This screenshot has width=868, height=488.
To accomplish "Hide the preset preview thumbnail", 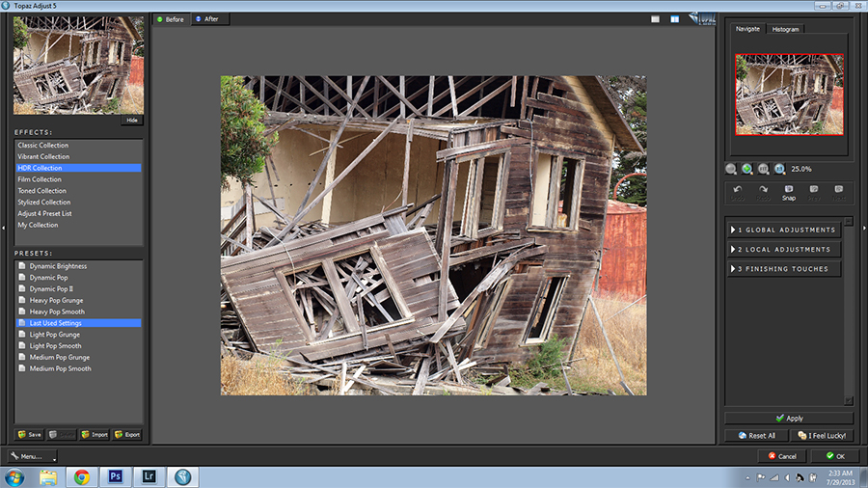I will (x=132, y=121).
